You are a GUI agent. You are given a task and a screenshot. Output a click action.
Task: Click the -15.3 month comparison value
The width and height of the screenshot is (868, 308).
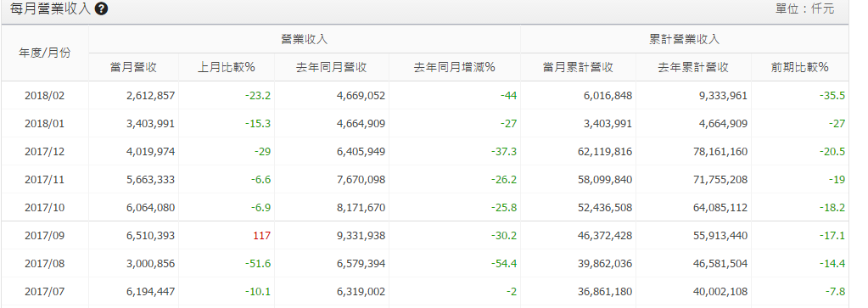258,124
